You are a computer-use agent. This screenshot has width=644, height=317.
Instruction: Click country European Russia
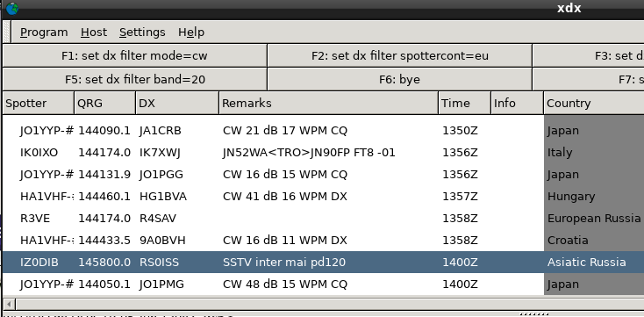point(594,219)
